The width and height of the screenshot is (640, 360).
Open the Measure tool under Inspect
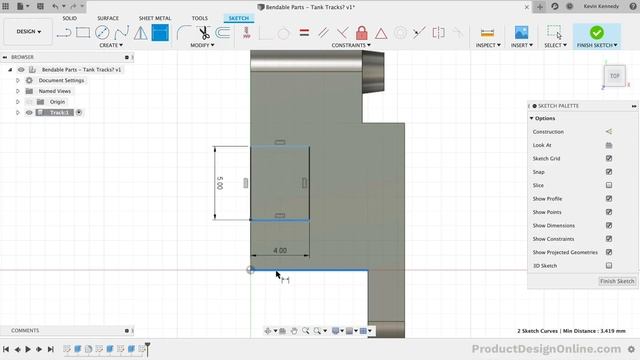point(487,33)
